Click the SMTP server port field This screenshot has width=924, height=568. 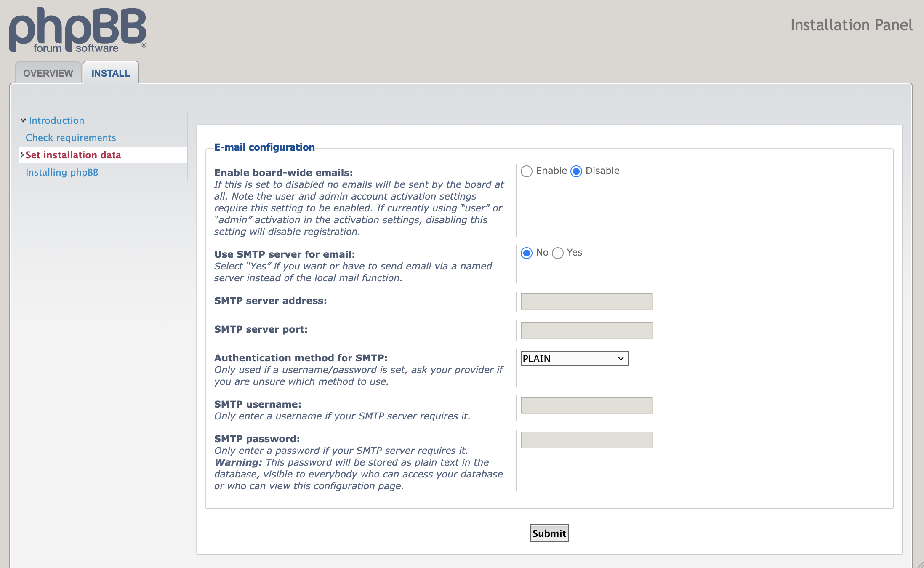click(x=586, y=330)
